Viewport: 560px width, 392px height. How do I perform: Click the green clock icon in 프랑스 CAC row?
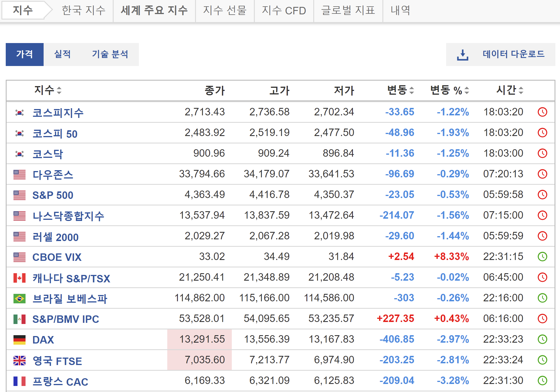coord(542,381)
